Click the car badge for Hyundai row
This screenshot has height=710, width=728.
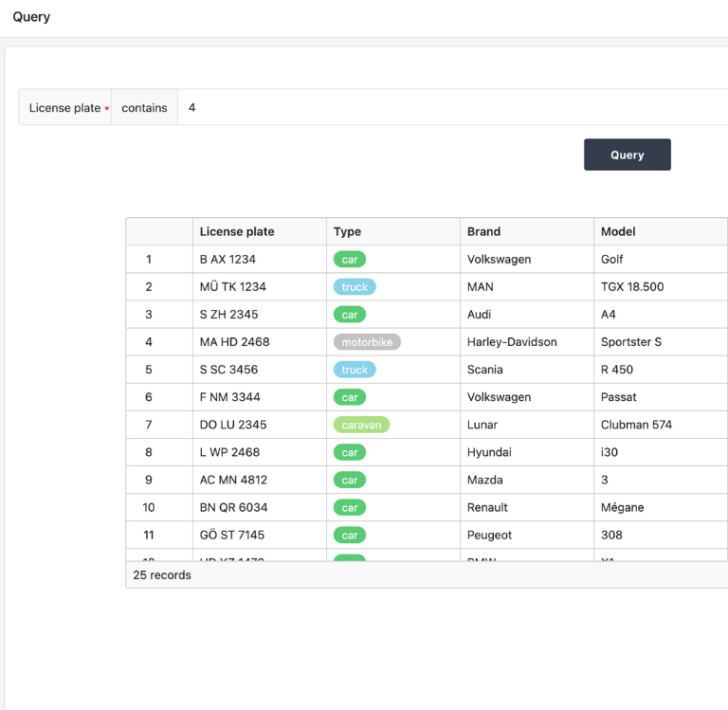[350, 452]
